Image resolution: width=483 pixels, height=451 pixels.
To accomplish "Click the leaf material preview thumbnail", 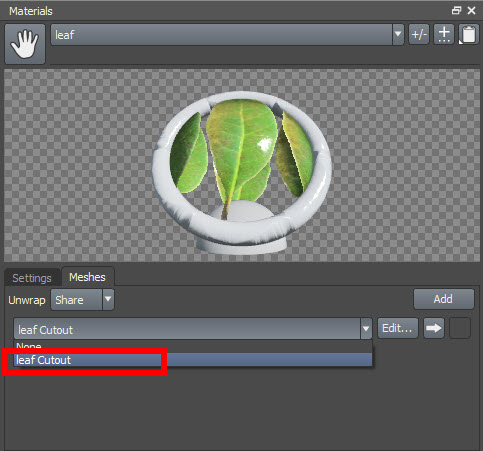I will point(242,165).
